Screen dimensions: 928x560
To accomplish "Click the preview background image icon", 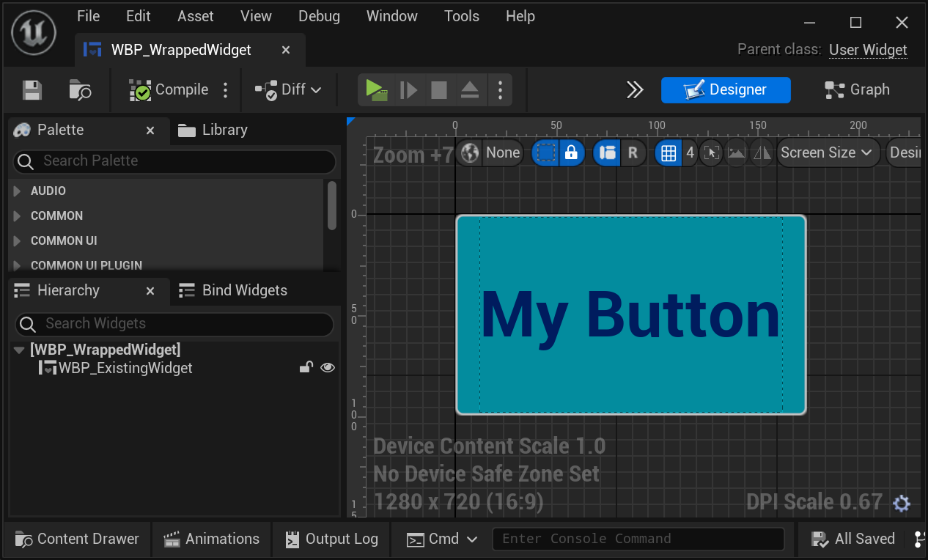I will click(x=736, y=152).
